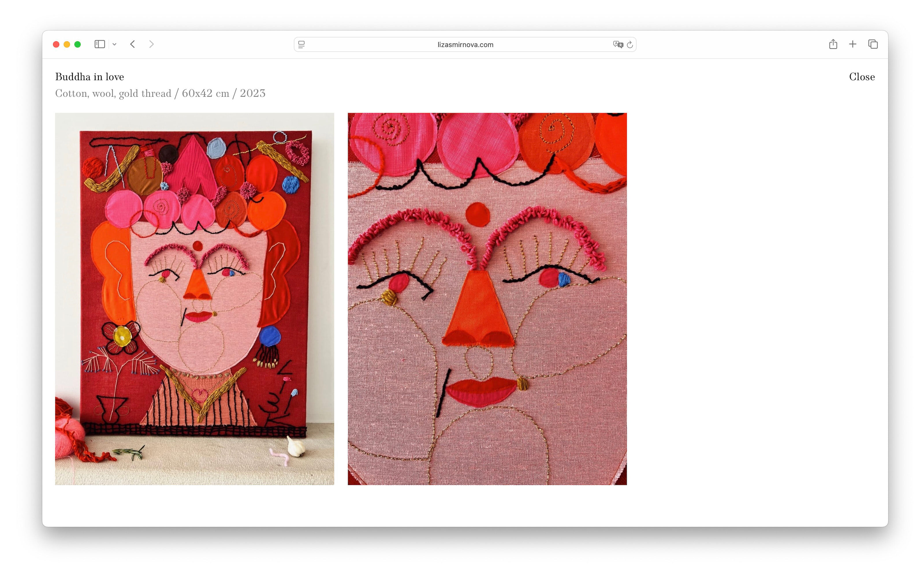The image size is (924, 575).
Task: Toggle the Safari sidebar panel icon
Action: 100,44
